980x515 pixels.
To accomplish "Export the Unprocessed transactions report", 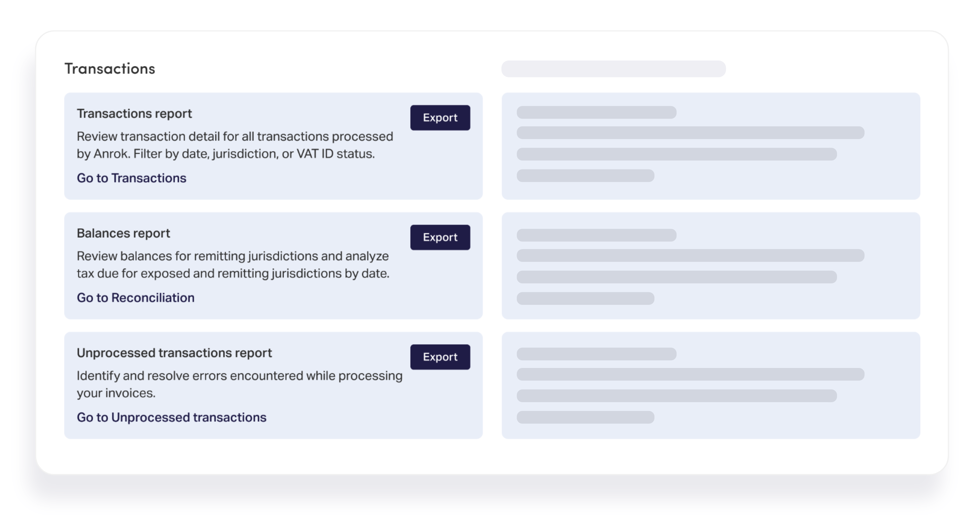I will pyautogui.click(x=440, y=357).
